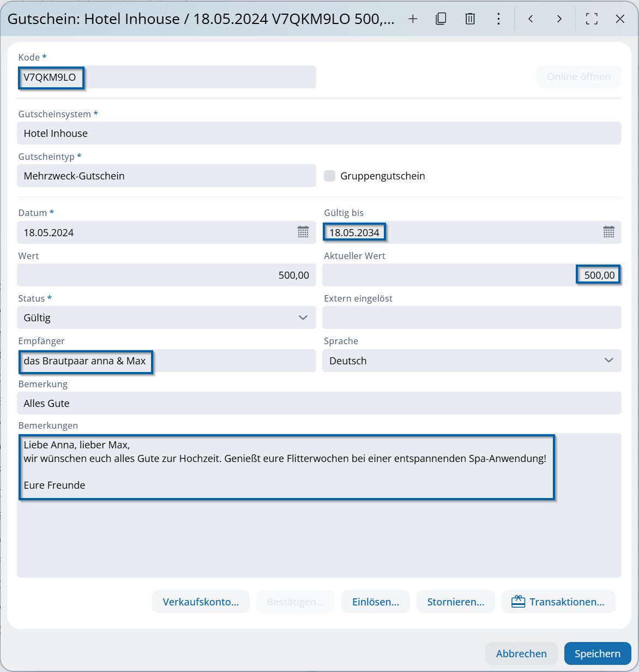Delete voucher via the trash icon
Screen dimensions: 639x672
pos(470,19)
